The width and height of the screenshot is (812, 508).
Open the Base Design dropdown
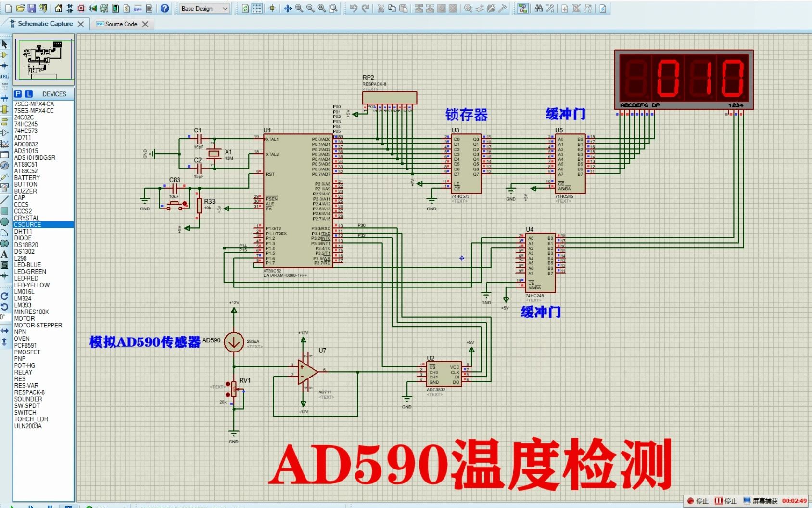click(204, 8)
